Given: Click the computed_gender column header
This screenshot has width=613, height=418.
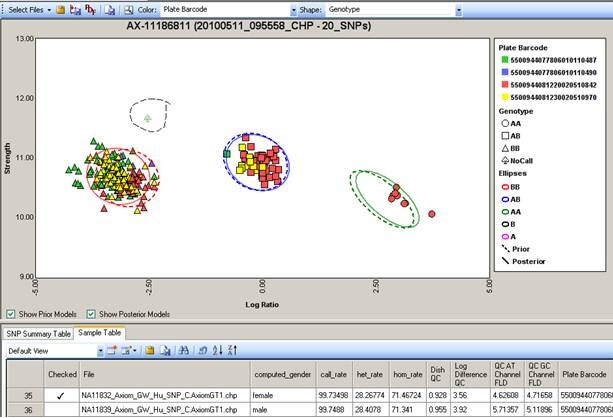Looking at the screenshot, I should [283, 374].
